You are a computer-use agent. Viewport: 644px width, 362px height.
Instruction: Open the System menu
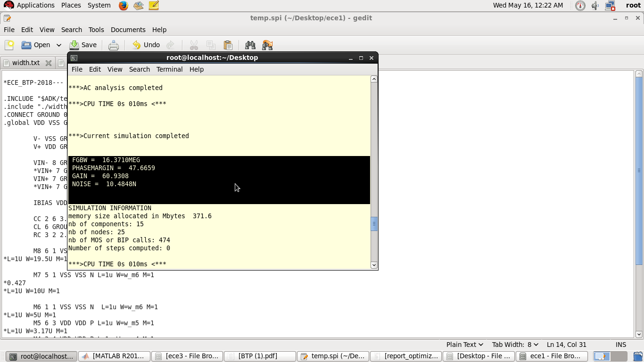99,5
